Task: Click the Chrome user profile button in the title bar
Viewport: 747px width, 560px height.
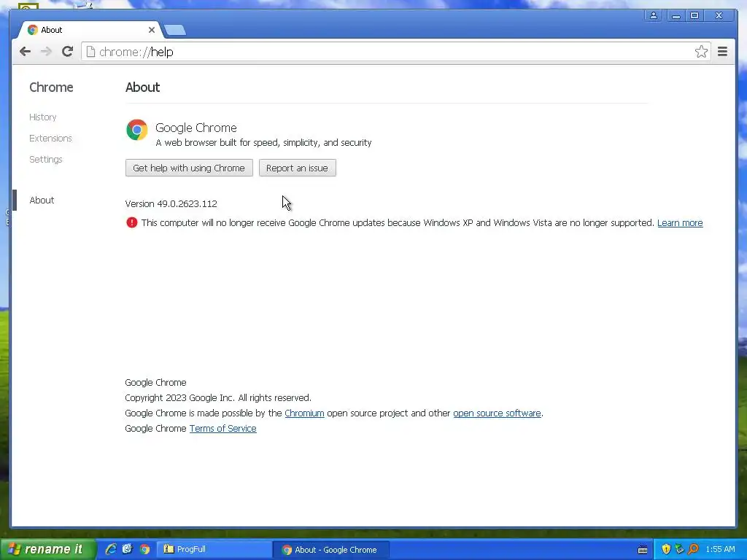Action: (x=654, y=16)
